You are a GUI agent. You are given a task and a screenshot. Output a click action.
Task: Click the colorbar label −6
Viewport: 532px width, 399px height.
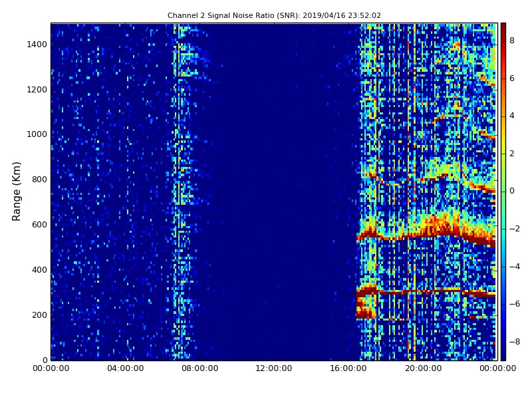pyautogui.click(x=515, y=304)
